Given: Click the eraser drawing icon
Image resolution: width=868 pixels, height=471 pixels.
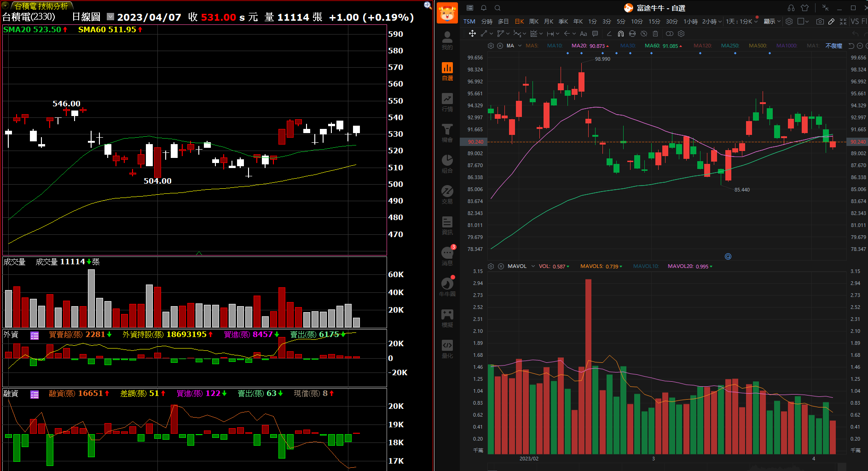Looking at the screenshot, I should 609,34.
